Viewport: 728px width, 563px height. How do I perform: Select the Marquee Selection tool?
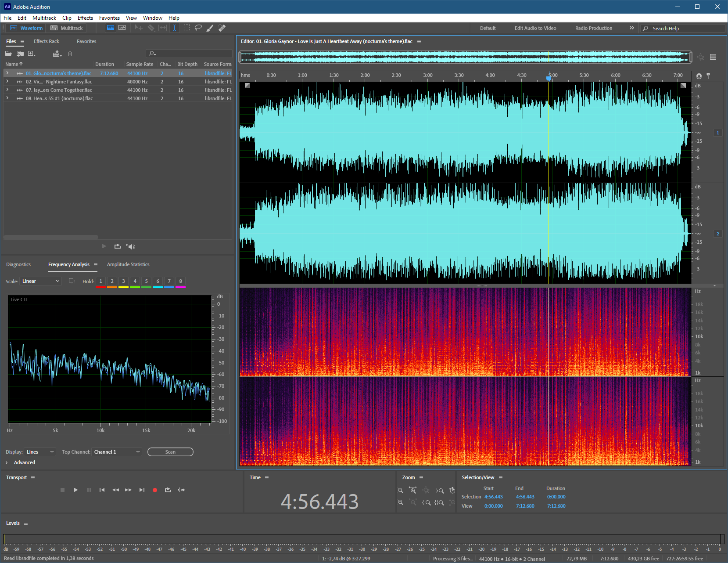[187, 28]
